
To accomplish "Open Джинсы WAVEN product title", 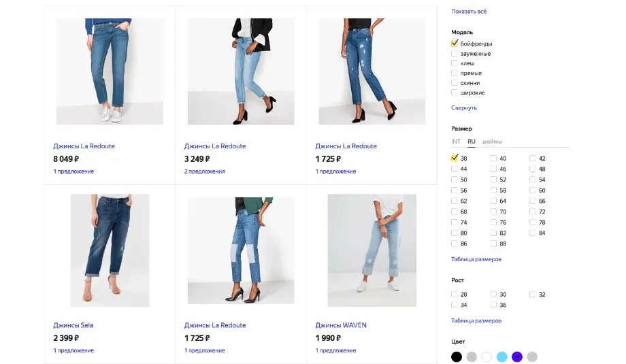I will [341, 325].
